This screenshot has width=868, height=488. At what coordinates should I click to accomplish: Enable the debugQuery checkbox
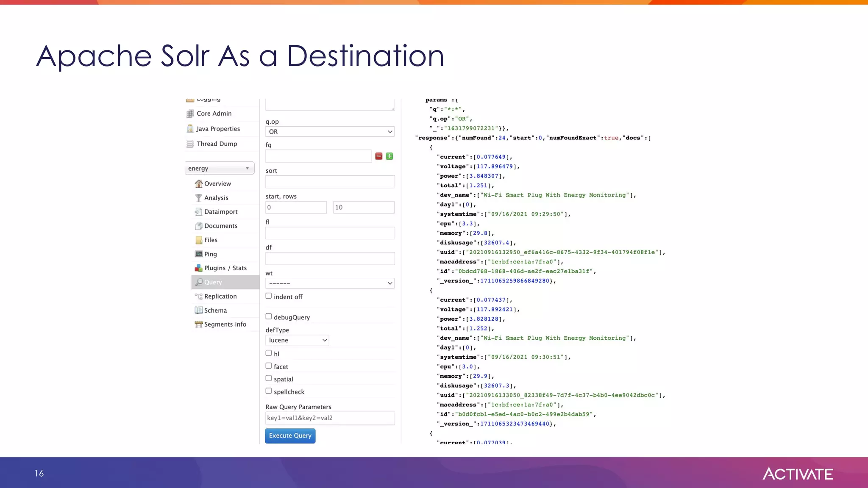tap(269, 316)
